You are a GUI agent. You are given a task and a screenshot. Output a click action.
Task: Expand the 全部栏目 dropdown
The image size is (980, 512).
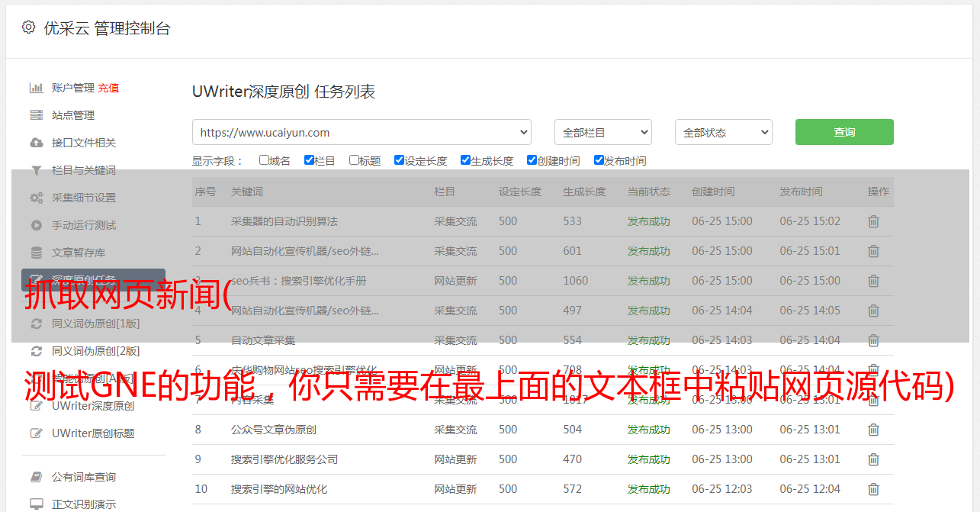602,132
